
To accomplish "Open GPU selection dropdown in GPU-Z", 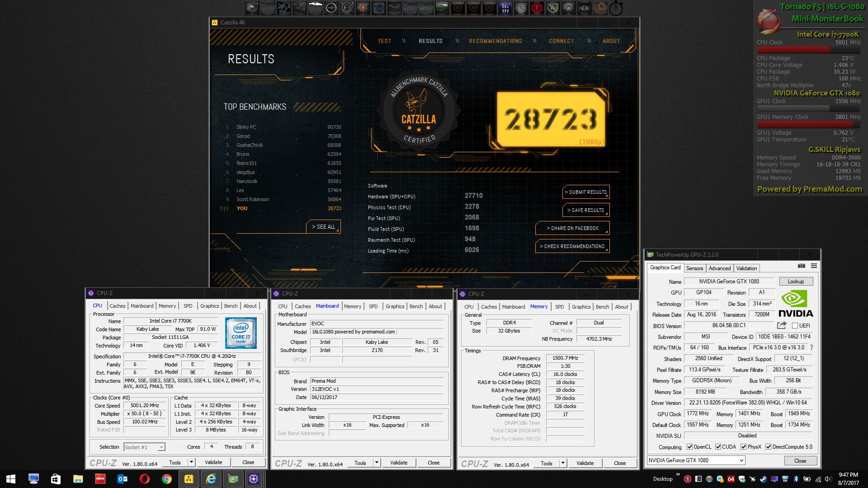I will pyautogui.click(x=696, y=460).
